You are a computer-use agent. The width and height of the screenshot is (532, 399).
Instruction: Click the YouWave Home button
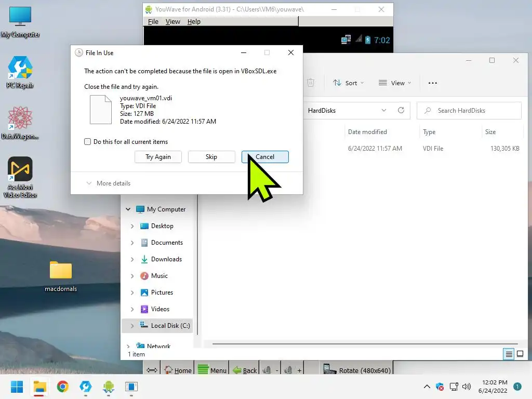pyautogui.click(x=178, y=370)
